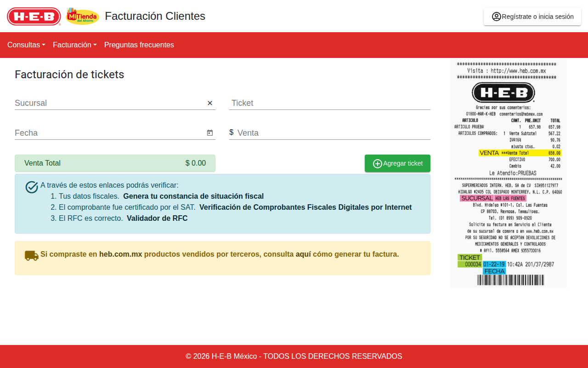
Task: Click the footer copyright text
Action: pos(294,356)
